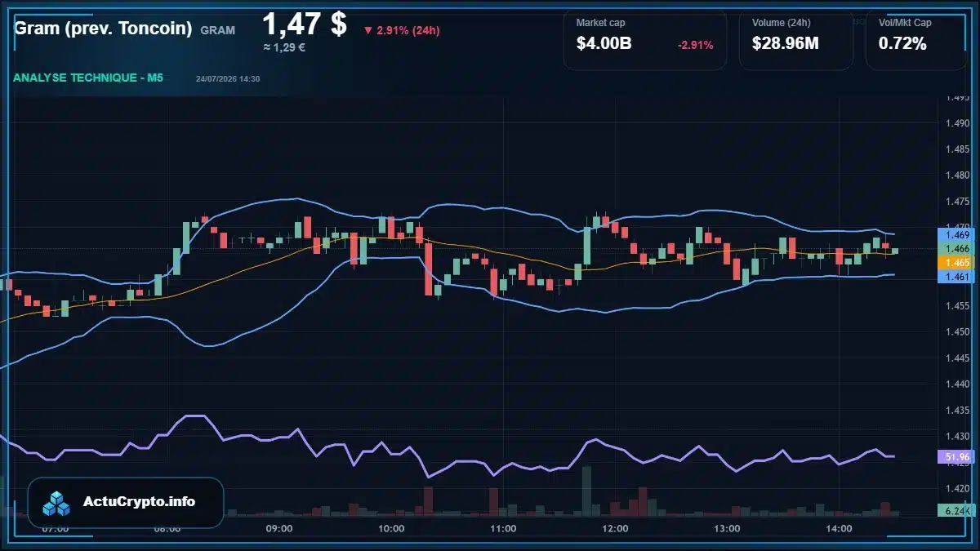Select the Volume (24h) $28.96M card
This screenshot has height=551, width=980.
[796, 39]
